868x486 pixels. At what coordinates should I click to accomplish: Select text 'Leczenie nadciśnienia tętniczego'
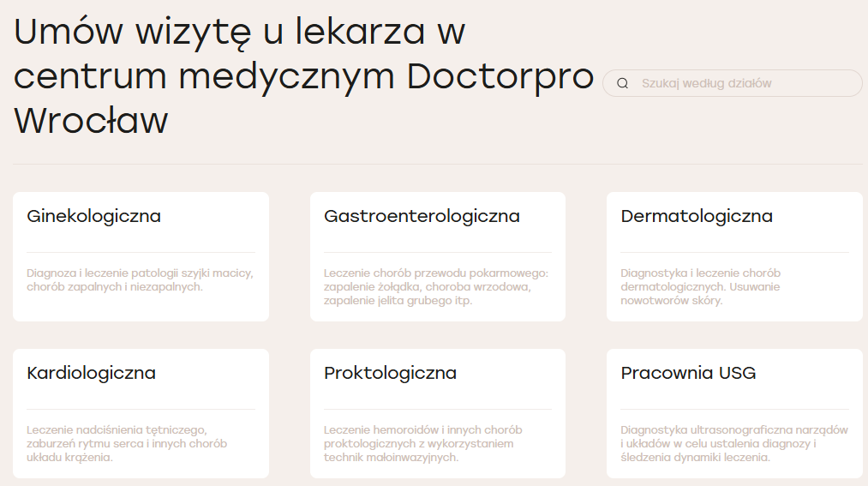click(x=117, y=430)
